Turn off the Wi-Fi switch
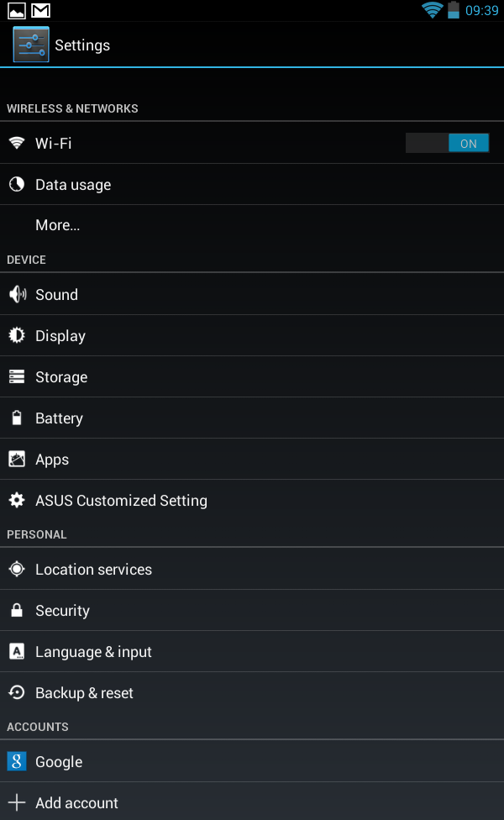This screenshot has width=504, height=820. click(x=447, y=143)
